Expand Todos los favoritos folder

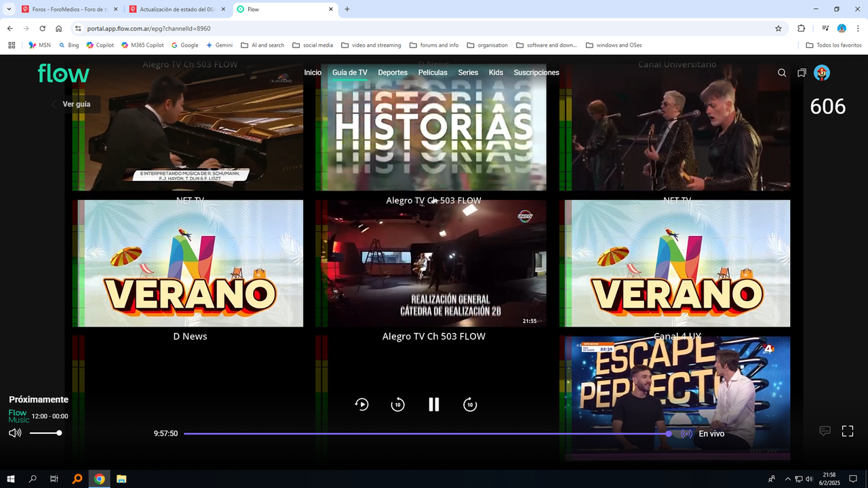[833, 45]
